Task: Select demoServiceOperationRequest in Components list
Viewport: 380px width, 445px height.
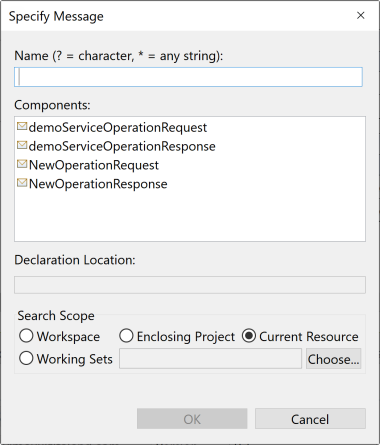Action: pyautogui.click(x=118, y=127)
